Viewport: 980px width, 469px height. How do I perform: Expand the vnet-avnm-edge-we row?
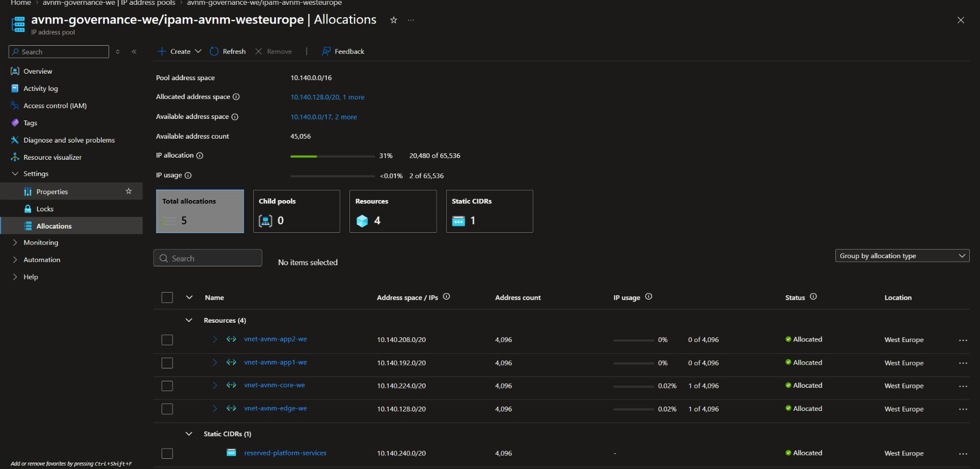pos(214,409)
